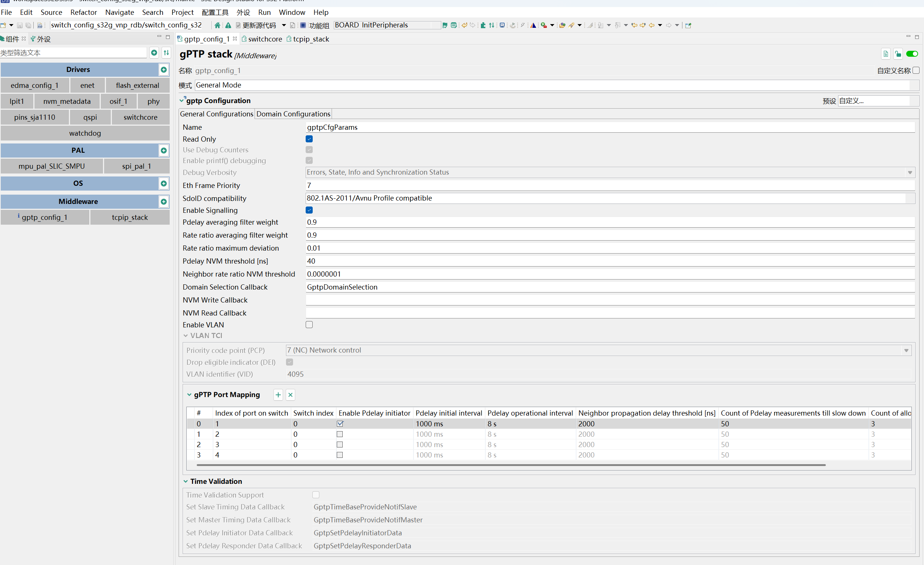Toggle the green gPTP stack enable switch

[x=912, y=54]
